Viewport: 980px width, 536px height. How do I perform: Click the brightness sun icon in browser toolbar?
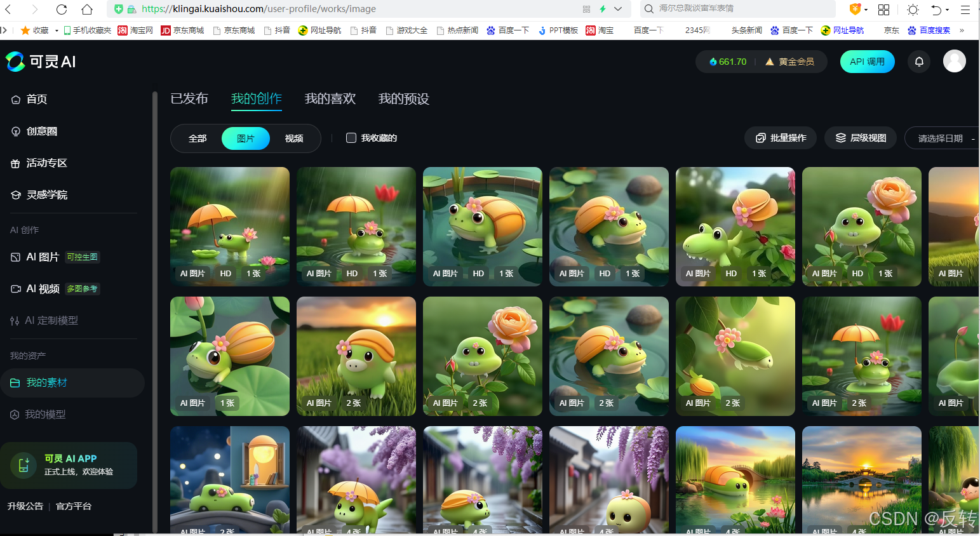[x=913, y=10]
